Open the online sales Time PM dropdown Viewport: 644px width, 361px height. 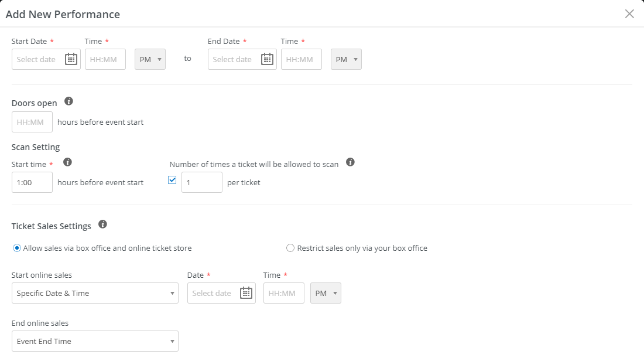(326, 293)
